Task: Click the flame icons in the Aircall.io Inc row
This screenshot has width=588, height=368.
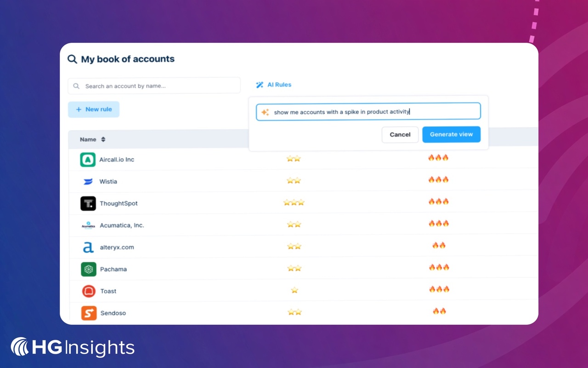Action: [x=438, y=158]
